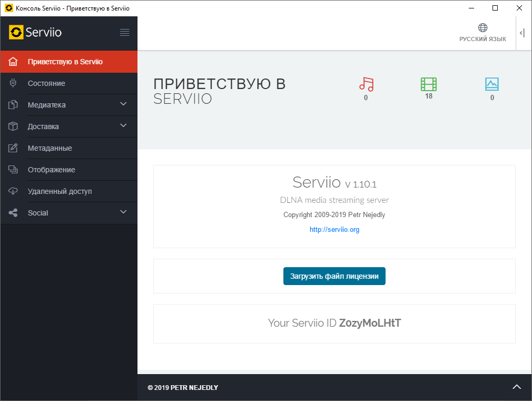The height and width of the screenshot is (401, 532).
Task: Open the Доставка menu item
Action: coord(69,126)
